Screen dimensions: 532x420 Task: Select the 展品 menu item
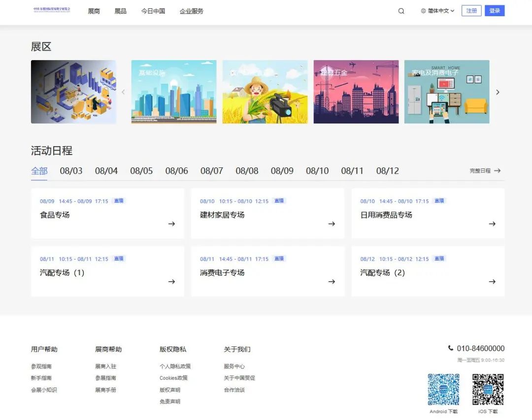pos(120,11)
